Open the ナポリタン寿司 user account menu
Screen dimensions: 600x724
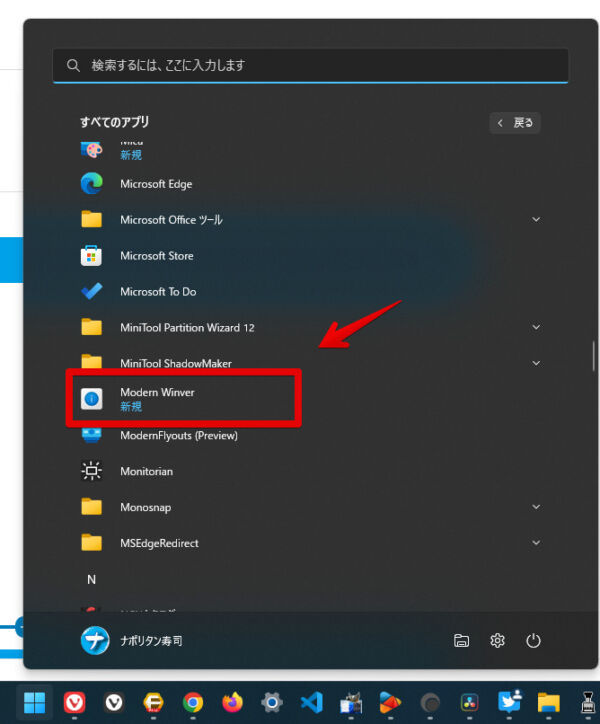pos(132,641)
